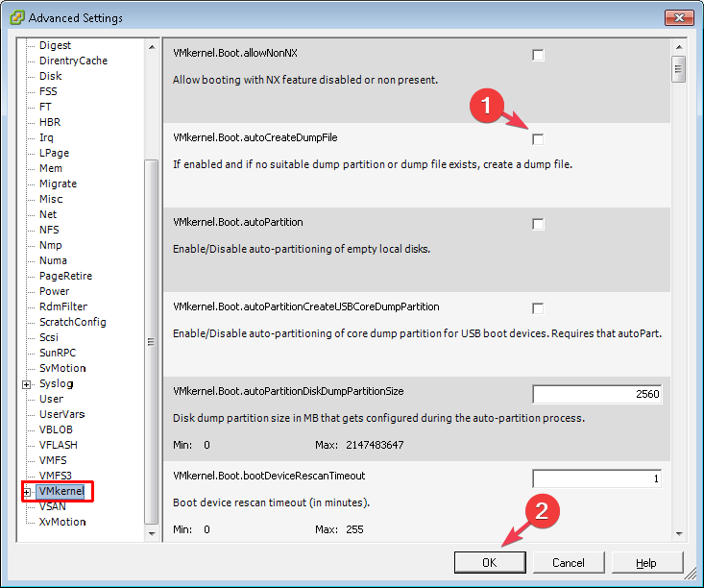
Task: Click settings pane scroll down arrow
Action: 679,533
